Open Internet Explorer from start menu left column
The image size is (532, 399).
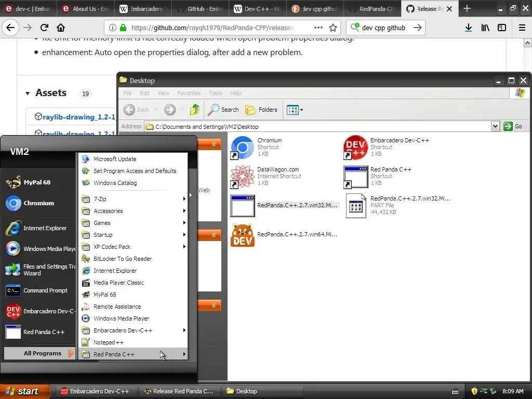(39, 228)
